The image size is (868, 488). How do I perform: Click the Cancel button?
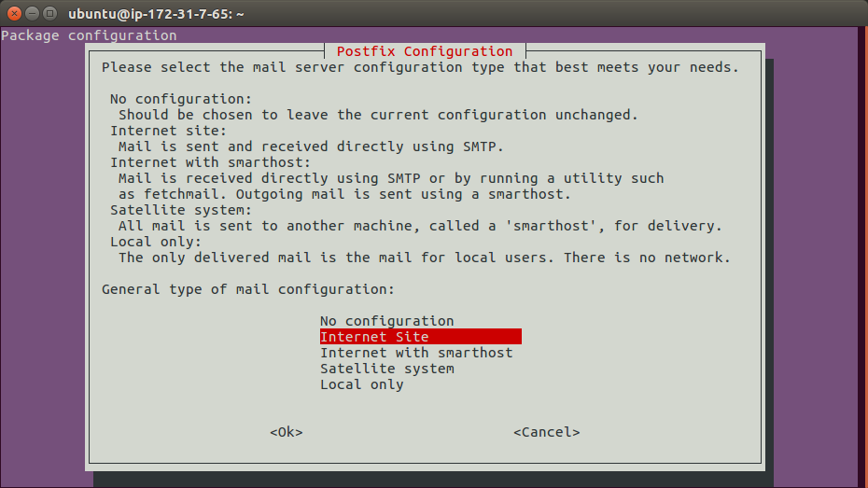point(546,432)
